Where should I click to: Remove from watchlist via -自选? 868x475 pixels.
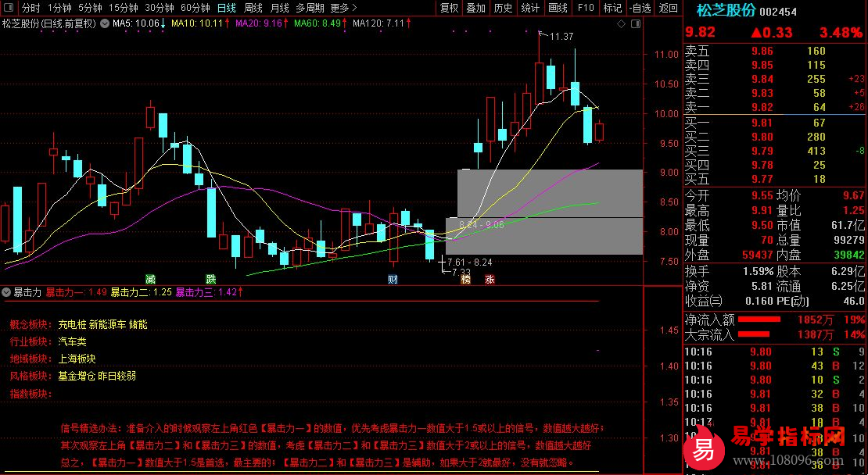pos(640,8)
